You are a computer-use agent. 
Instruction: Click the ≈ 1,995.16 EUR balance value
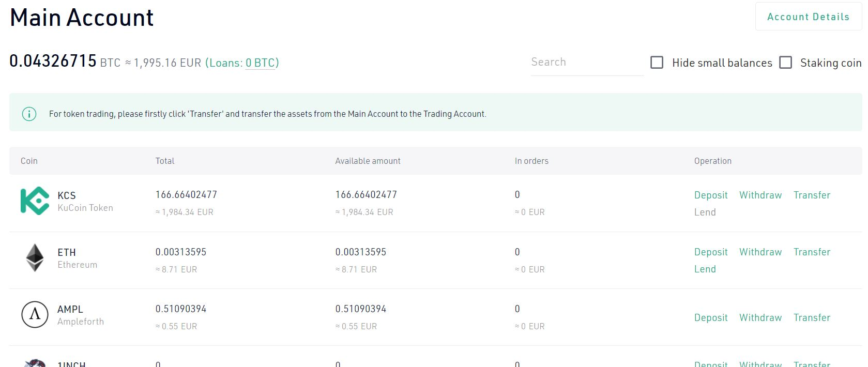(x=163, y=63)
